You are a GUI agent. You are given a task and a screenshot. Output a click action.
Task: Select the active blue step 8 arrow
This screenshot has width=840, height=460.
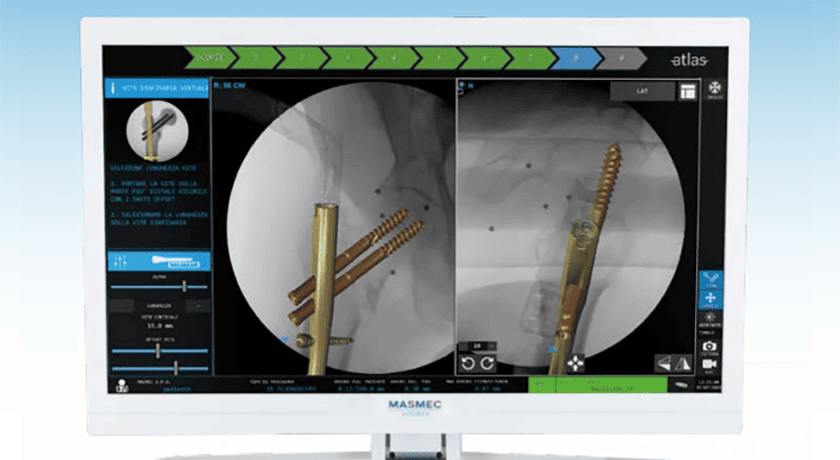576,58
